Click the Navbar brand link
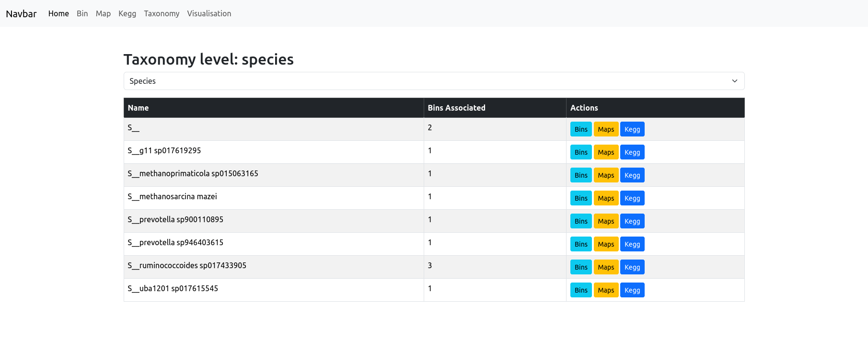This screenshot has height=340, width=868. [x=21, y=13]
